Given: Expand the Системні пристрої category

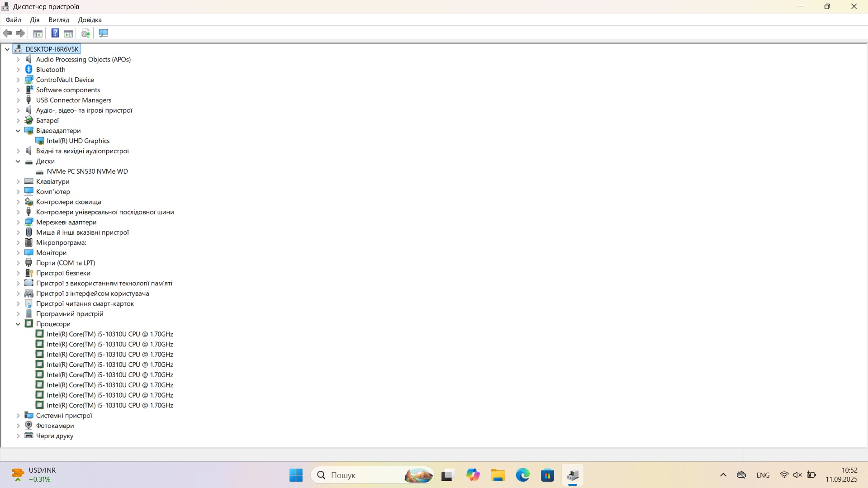Looking at the screenshot, I should (x=18, y=416).
